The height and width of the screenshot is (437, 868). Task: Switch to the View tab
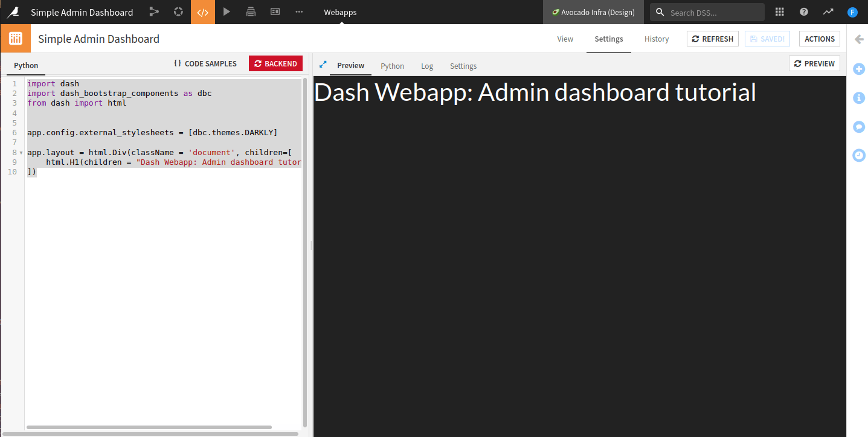(565, 39)
